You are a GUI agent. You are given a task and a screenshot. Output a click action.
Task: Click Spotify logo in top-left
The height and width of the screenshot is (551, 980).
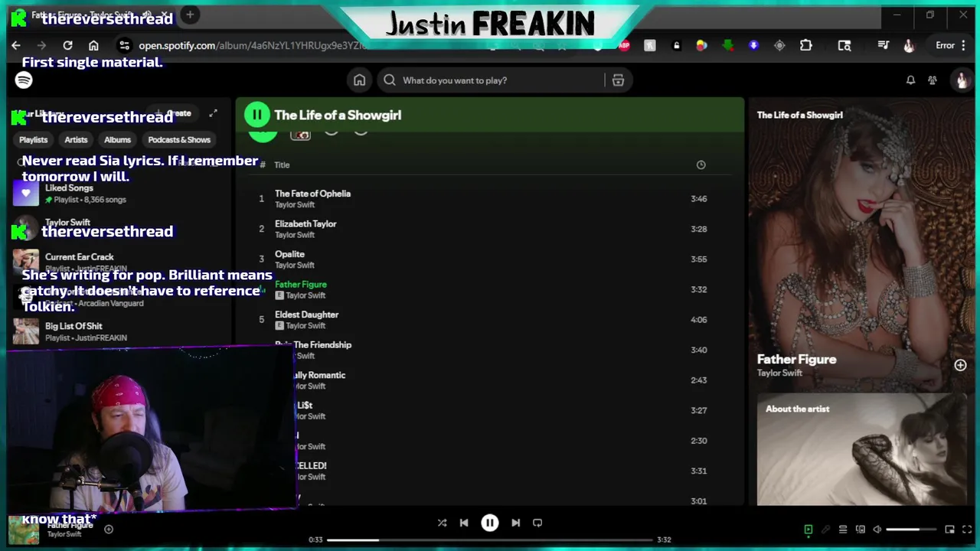click(24, 80)
